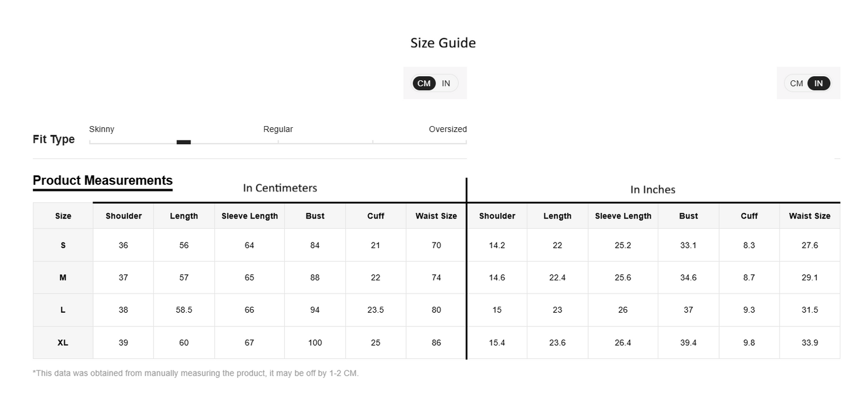Click the Fit Type slider marker
The height and width of the screenshot is (410, 868).
[184, 142]
